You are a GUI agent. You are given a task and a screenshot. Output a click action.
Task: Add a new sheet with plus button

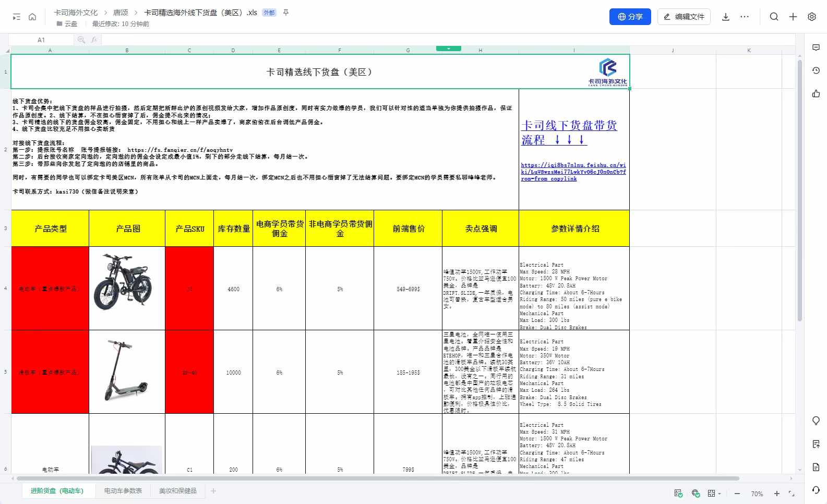213,491
